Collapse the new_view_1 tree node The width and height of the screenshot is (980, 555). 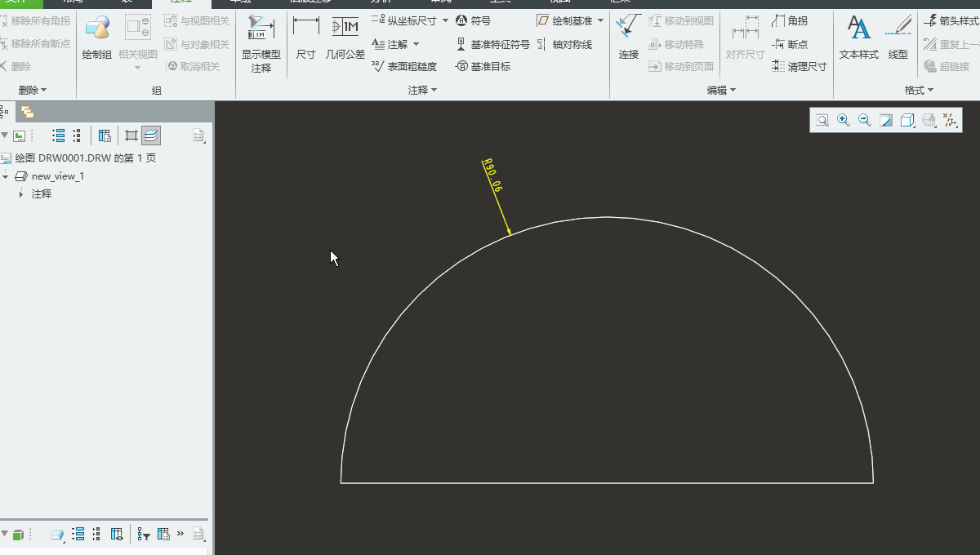tap(6, 176)
